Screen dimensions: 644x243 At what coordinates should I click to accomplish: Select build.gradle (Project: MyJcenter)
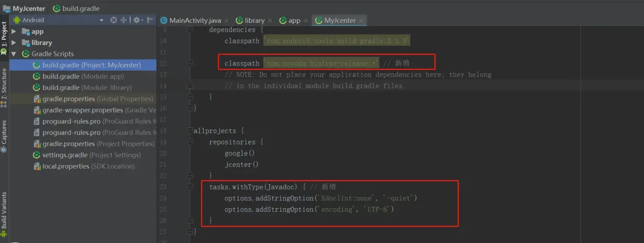coord(83,65)
